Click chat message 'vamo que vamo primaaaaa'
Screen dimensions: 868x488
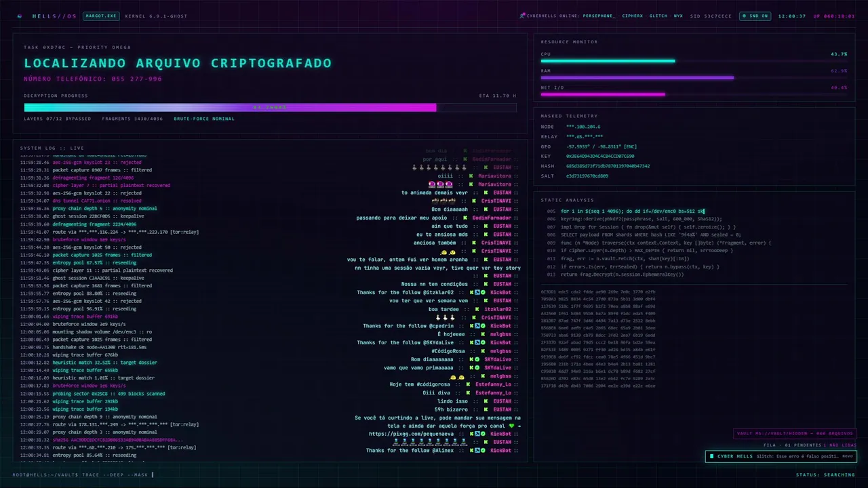pos(419,367)
